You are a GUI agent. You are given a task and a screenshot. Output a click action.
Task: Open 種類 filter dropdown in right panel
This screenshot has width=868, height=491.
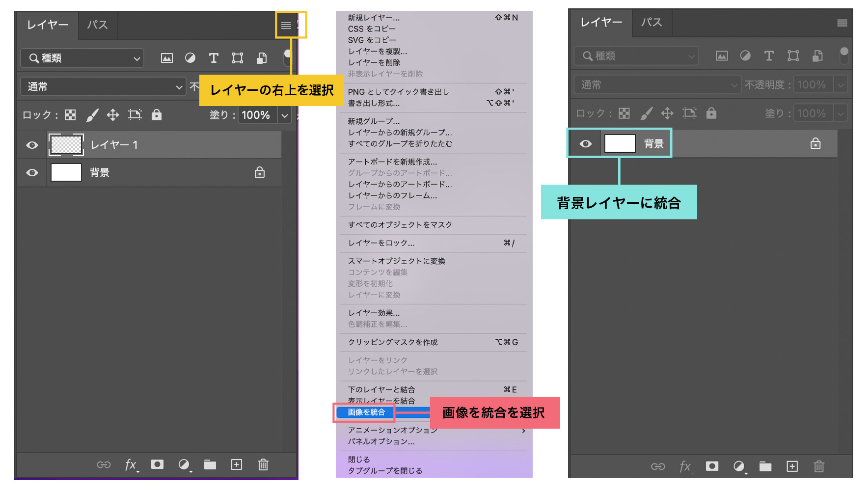636,56
